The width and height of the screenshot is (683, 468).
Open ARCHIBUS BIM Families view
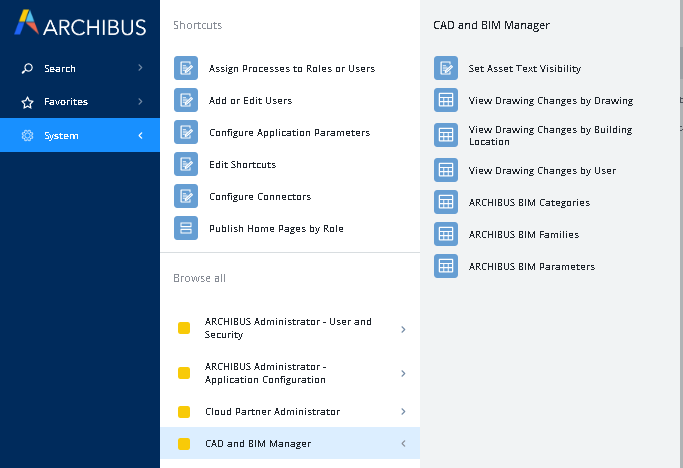[524, 234]
